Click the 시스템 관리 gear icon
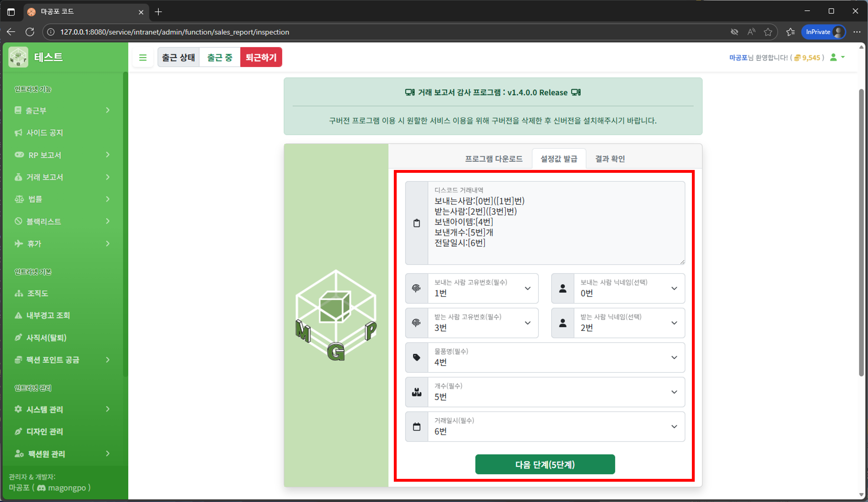Screen dimensions: 868x502 pyautogui.click(x=18, y=409)
